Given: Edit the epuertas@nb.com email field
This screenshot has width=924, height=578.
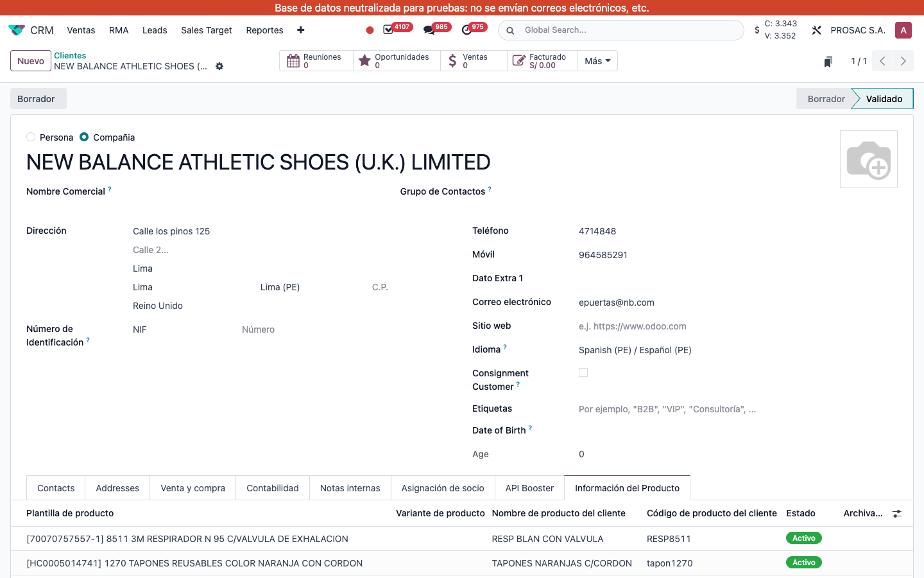Looking at the screenshot, I should tap(737, 302).
